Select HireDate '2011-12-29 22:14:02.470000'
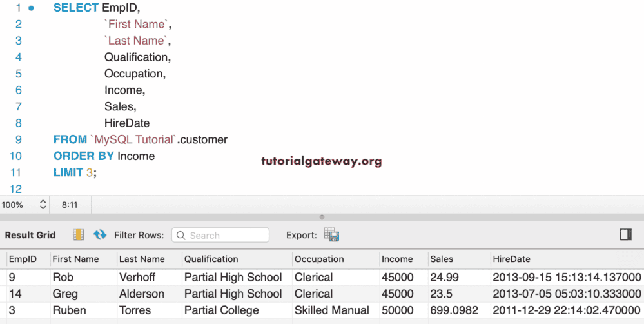644x324 pixels. pyautogui.click(x=567, y=310)
